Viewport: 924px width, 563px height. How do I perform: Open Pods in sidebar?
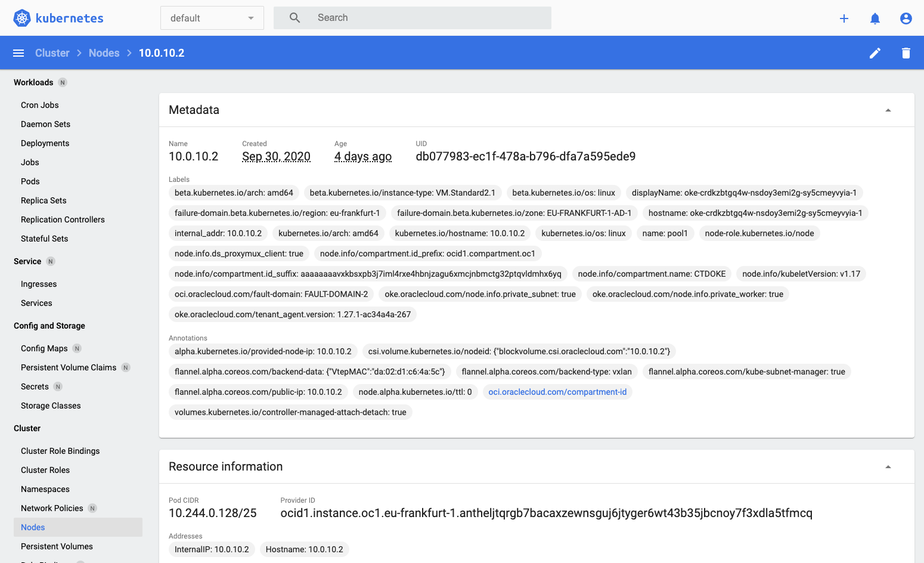(30, 181)
